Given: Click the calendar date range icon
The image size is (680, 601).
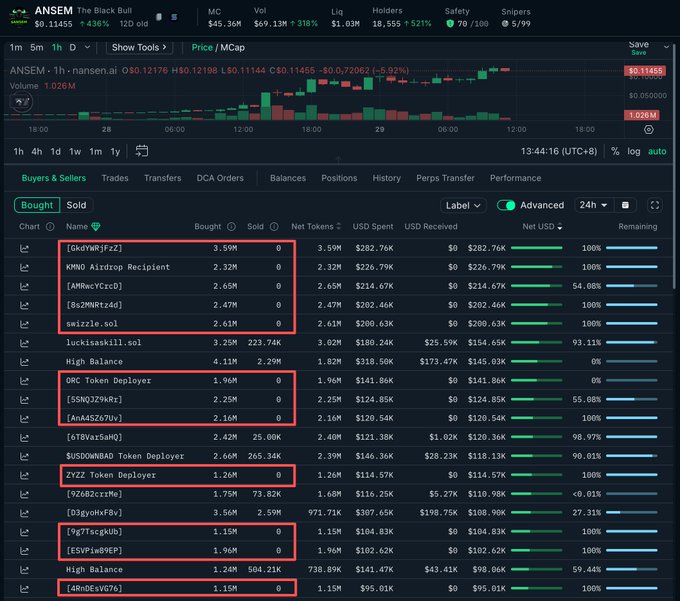Looking at the screenshot, I should click(x=142, y=151).
